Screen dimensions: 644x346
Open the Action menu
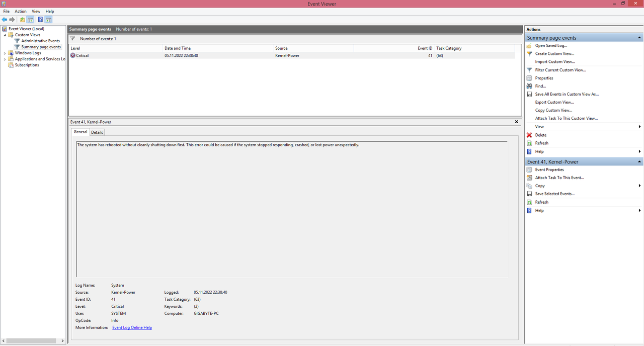click(21, 11)
